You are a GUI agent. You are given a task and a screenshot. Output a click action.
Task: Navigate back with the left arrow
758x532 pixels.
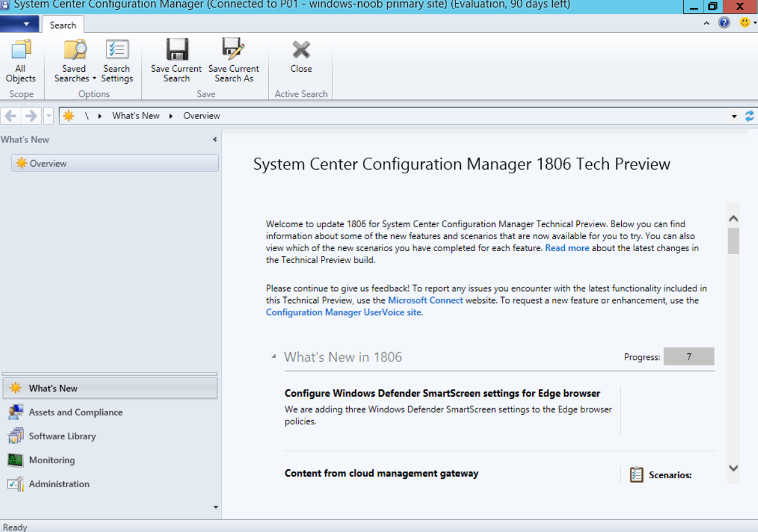(x=11, y=116)
